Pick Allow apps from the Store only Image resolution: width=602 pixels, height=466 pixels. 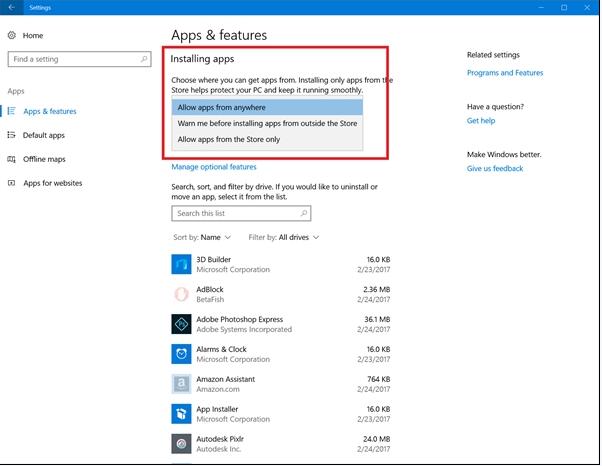tap(267, 139)
